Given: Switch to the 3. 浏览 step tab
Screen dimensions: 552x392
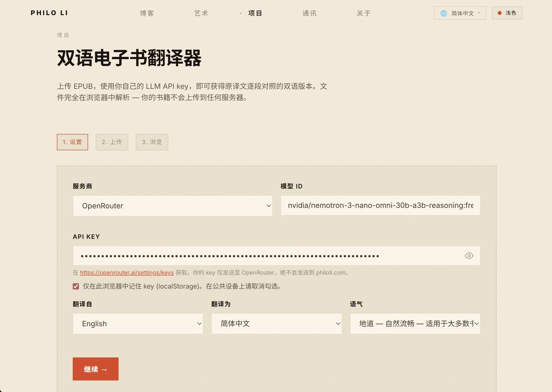Looking at the screenshot, I should coord(152,142).
